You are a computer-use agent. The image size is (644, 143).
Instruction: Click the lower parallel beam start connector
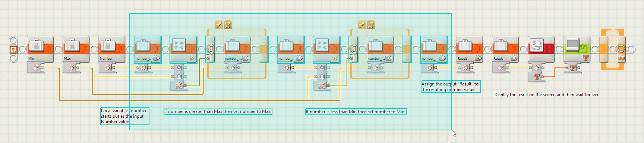(13, 58)
